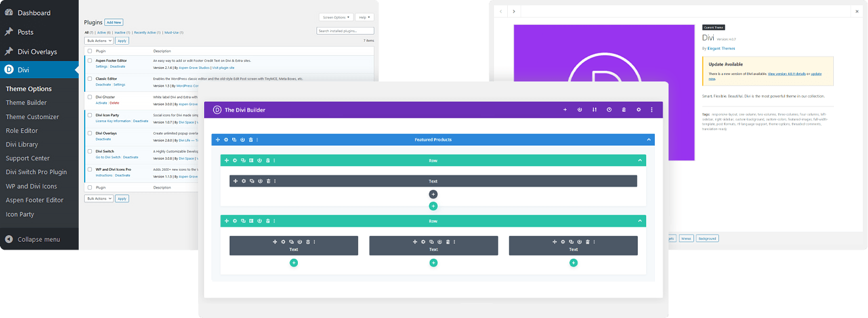The height and width of the screenshot is (318, 868).
Task: Delete the full-width Text module via trash icon
Action: 268,181
